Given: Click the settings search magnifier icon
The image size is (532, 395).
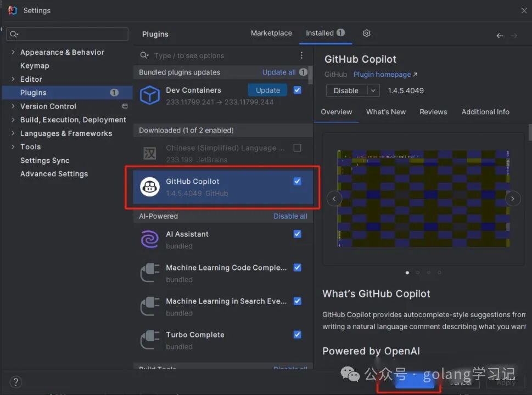Looking at the screenshot, I should coord(14,34).
